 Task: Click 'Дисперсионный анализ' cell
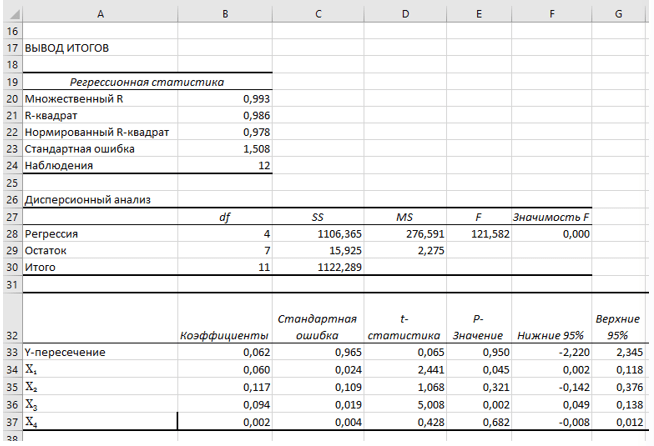pyautogui.click(x=100, y=200)
